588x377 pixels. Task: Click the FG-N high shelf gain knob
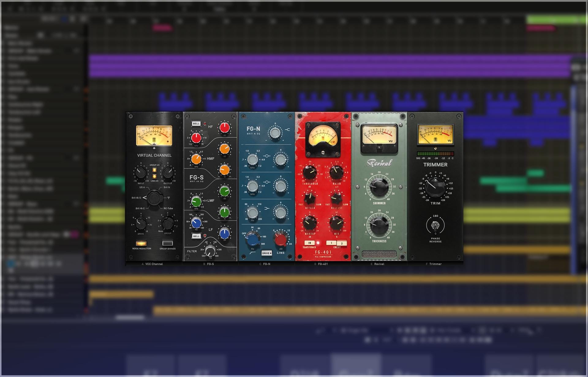(x=275, y=133)
